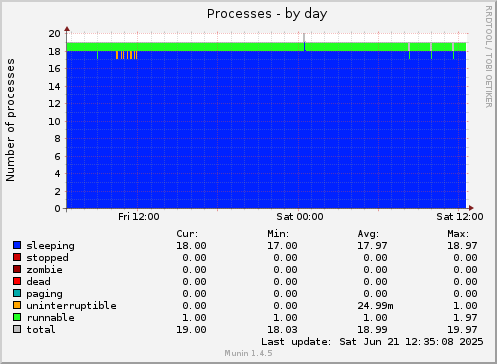This screenshot has height=364, width=497.
Task: Click the green runnable legend swatch
Action: [17, 317]
